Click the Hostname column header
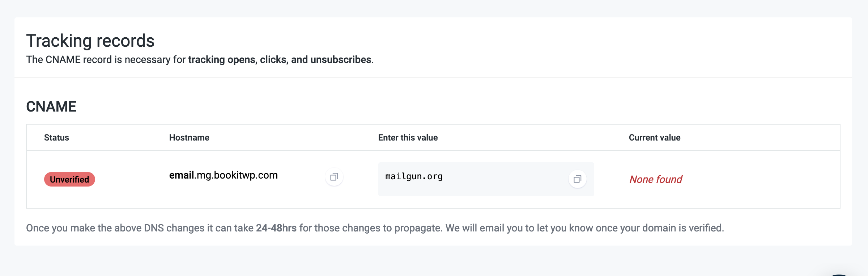This screenshot has width=868, height=276. pos(189,138)
